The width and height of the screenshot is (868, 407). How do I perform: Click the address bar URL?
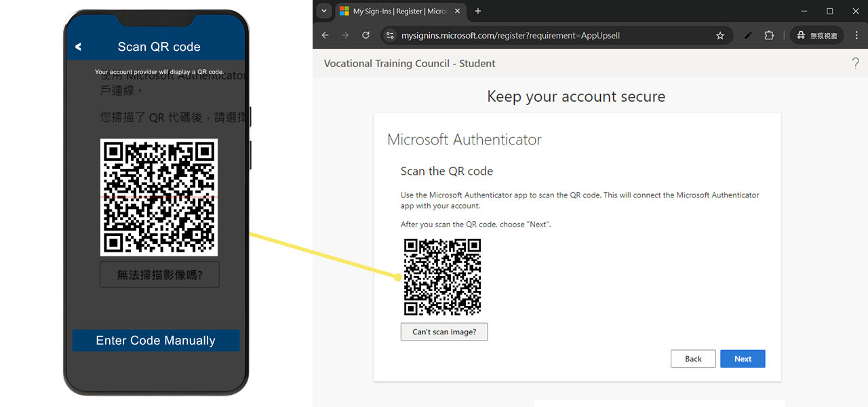coord(511,36)
